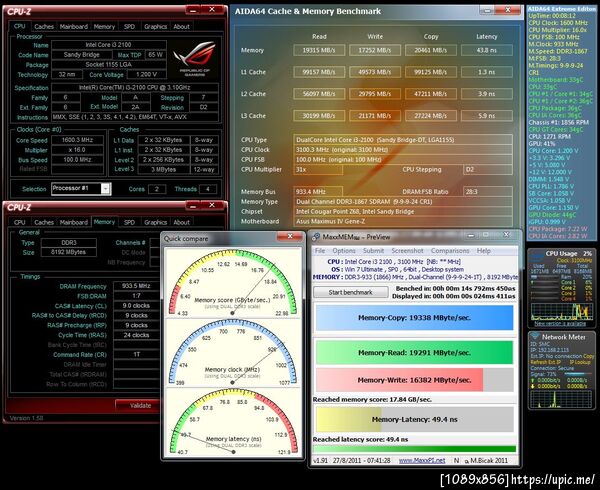Click the Memory-Read 19291 MByte/sec bar
Screen dimensions: 600x490
tap(414, 353)
